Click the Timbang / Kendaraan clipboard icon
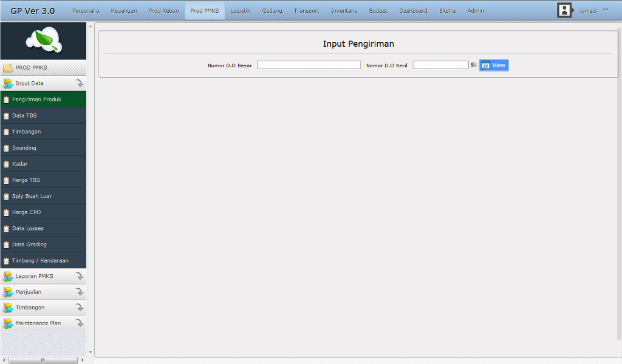 pyautogui.click(x=6, y=261)
